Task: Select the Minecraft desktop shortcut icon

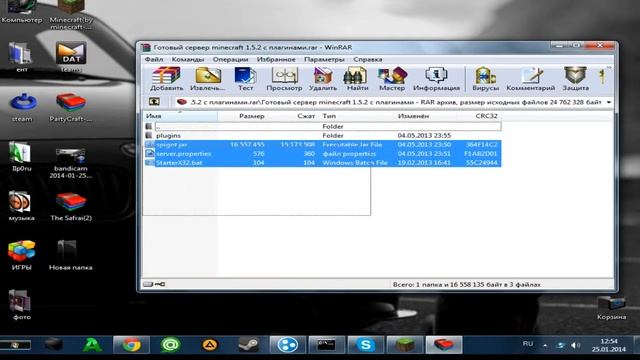Action: [71, 14]
